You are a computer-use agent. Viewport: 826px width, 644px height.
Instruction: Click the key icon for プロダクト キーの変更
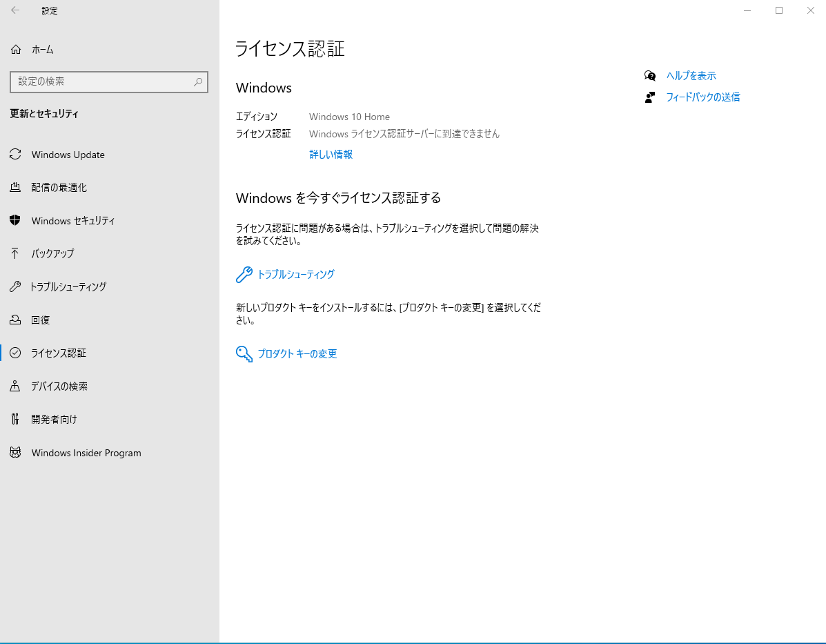pyautogui.click(x=244, y=354)
